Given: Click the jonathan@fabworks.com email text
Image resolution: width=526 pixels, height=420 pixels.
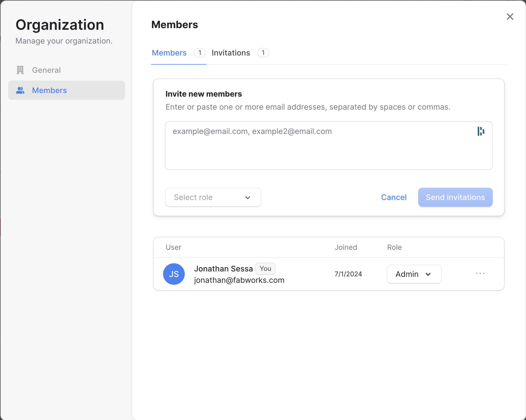Looking at the screenshot, I should tap(239, 280).
